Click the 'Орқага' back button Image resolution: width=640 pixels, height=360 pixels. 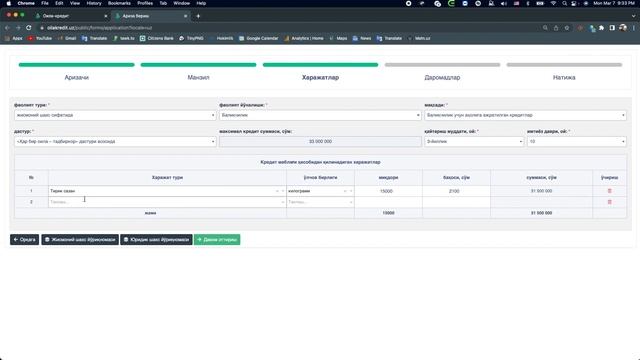[24, 240]
